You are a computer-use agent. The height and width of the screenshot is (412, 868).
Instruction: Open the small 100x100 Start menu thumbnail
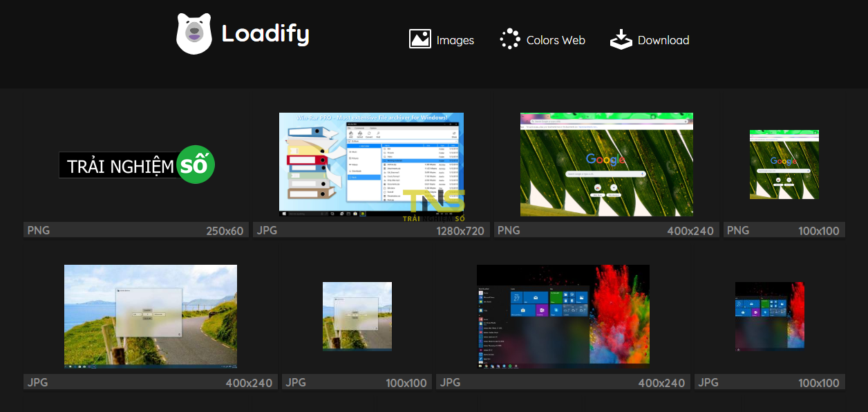(x=769, y=317)
